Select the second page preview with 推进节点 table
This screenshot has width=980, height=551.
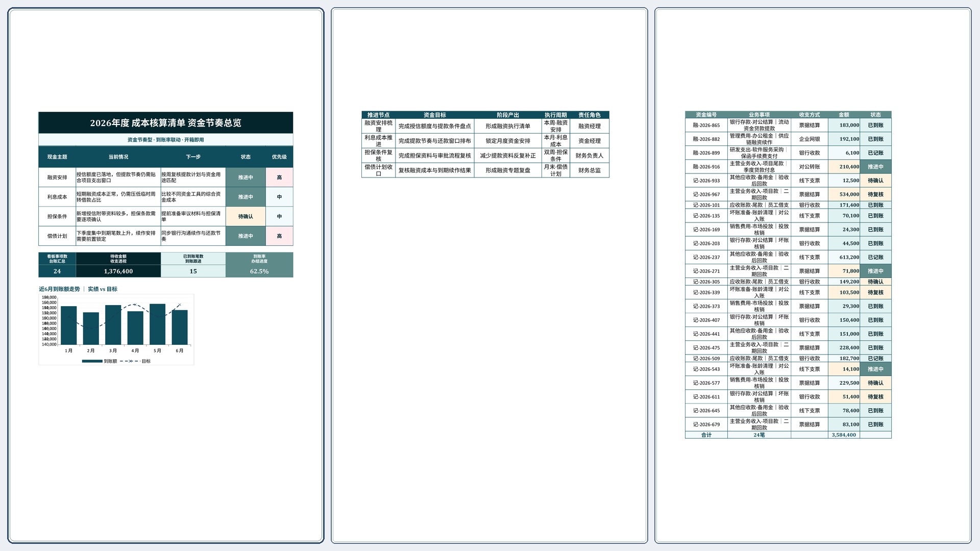pos(489,275)
